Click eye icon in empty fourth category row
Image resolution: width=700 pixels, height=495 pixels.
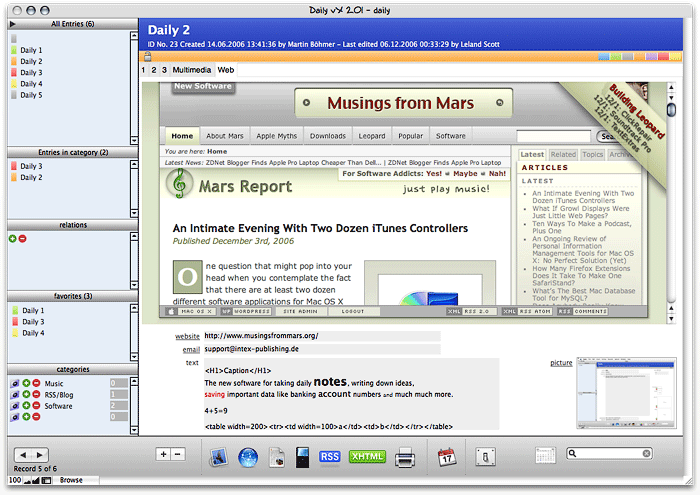[15, 417]
